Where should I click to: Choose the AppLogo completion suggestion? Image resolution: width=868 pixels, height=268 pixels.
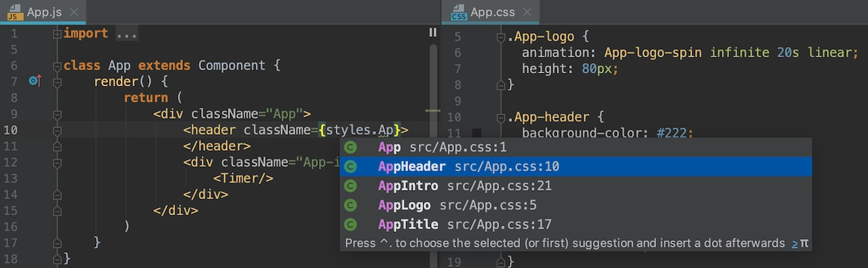(x=576, y=205)
